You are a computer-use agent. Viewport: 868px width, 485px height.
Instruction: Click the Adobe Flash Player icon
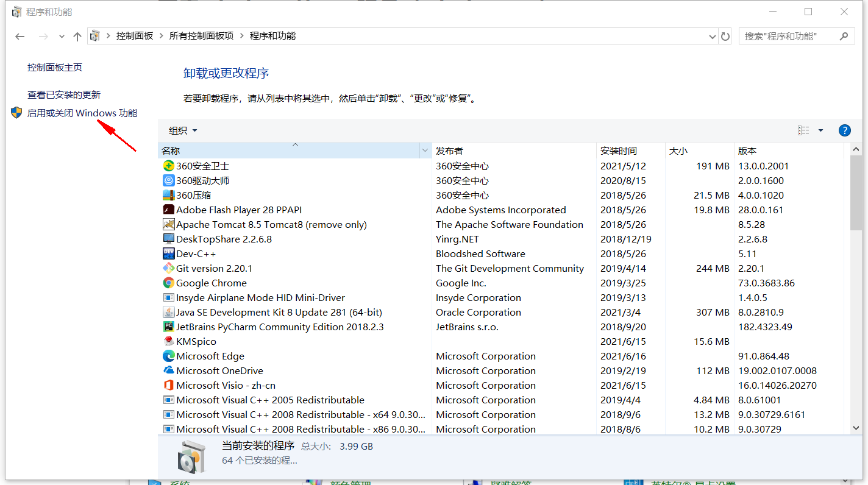click(x=169, y=210)
